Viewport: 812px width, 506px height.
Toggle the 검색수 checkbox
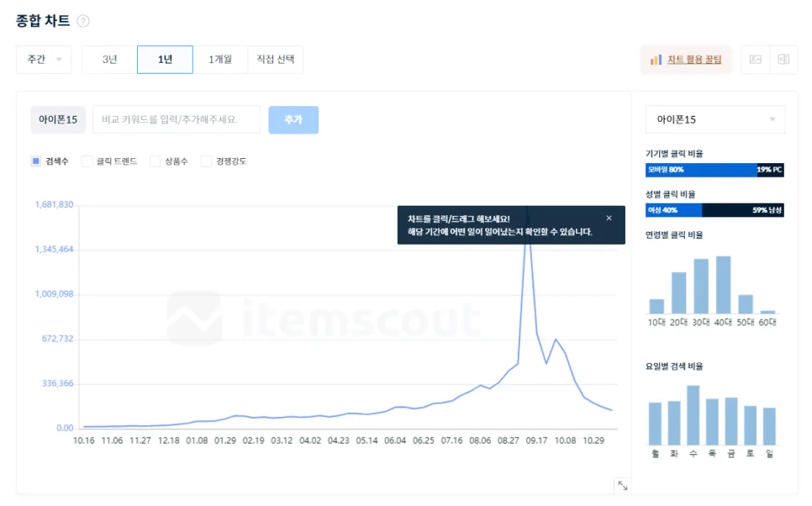click(36, 161)
